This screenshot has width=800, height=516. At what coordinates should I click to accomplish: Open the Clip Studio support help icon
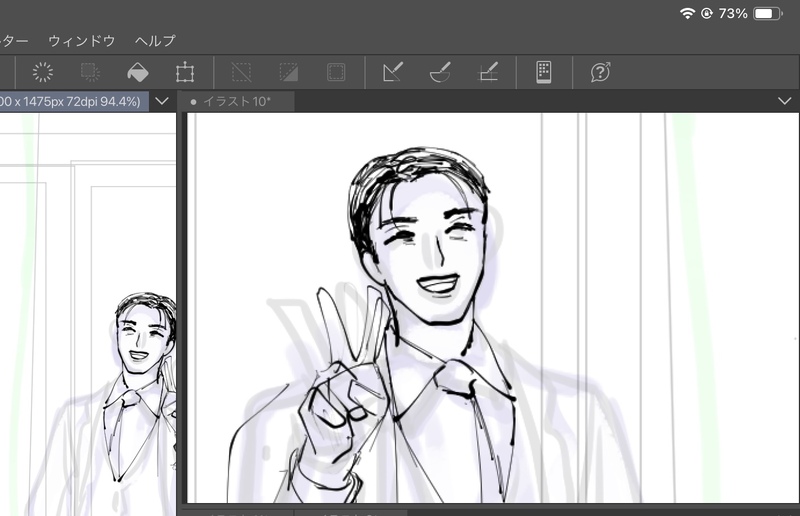[601, 72]
